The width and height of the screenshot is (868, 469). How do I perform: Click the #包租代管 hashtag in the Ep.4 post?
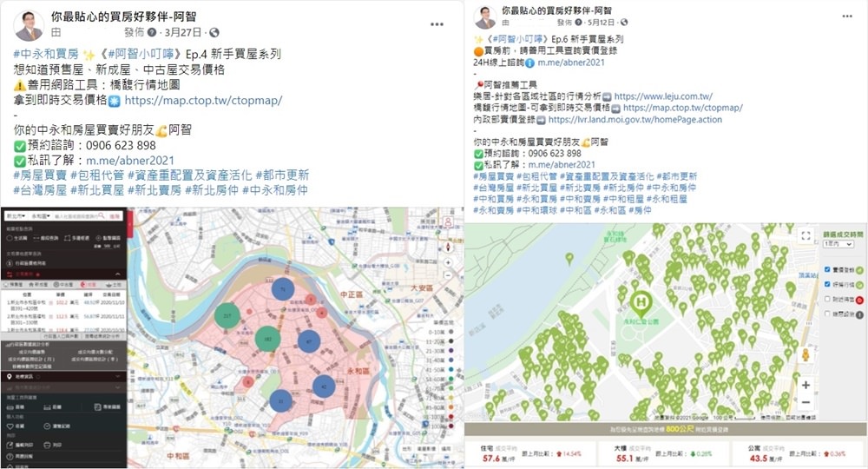point(97,175)
